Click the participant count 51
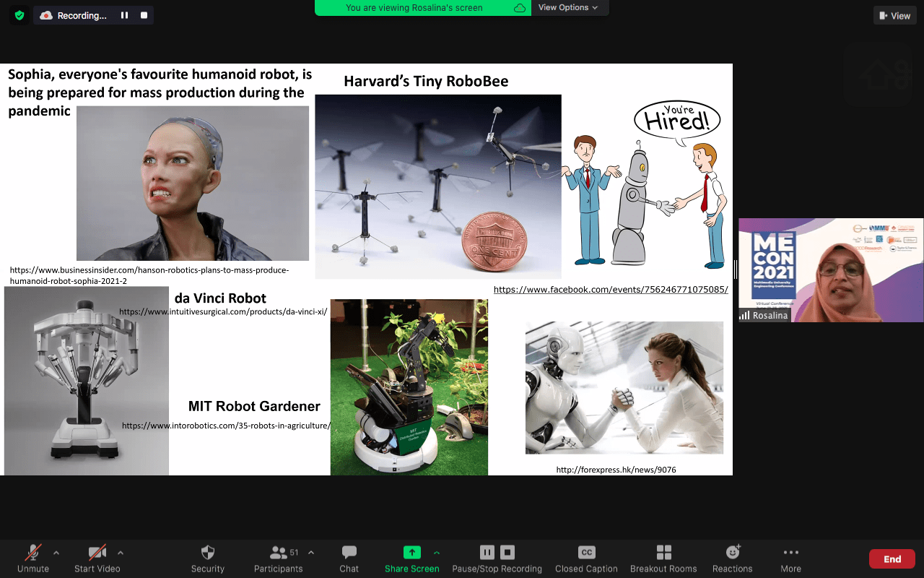Screen dimensions: 924x578 point(294,553)
